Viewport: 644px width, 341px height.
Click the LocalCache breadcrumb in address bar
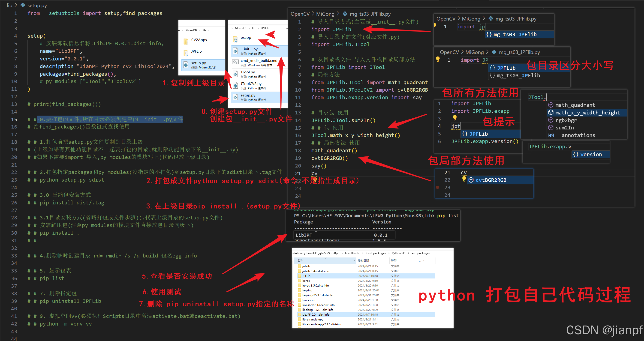pos(352,253)
